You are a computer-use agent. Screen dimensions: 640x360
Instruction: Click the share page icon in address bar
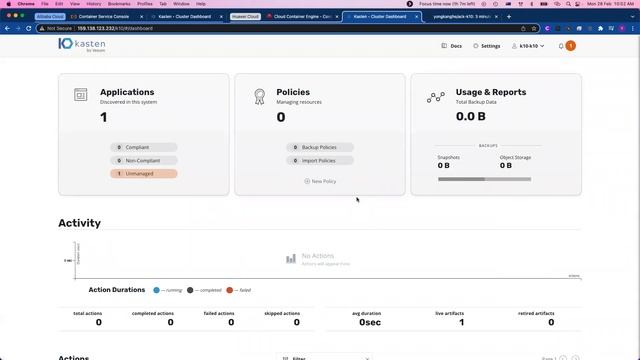(x=523, y=29)
